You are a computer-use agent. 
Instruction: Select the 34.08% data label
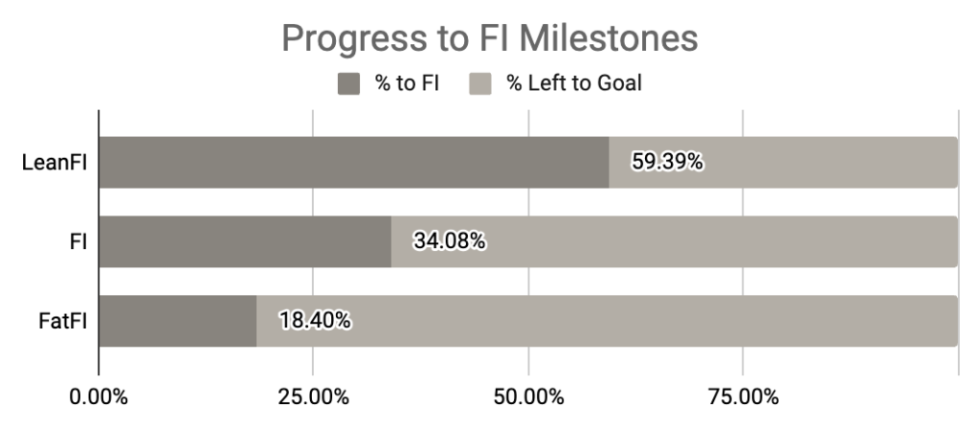(449, 241)
